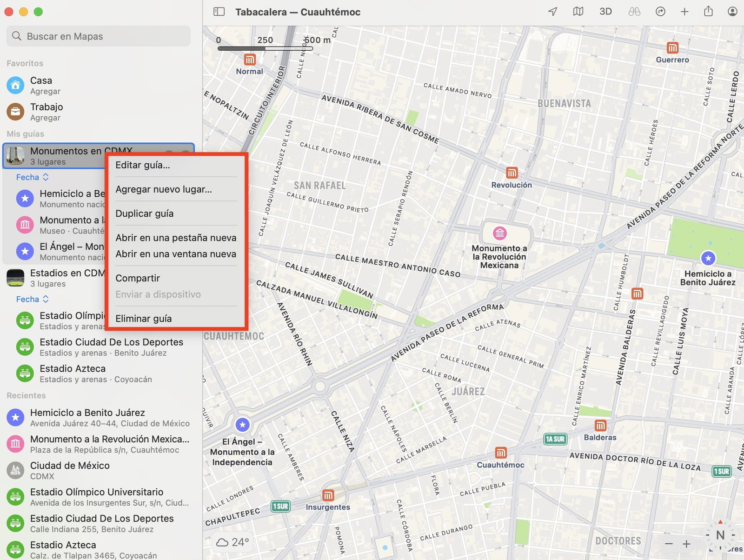744x560 pixels.
Task: Click Insurgentes metro station icon on map
Action: pyautogui.click(x=328, y=495)
